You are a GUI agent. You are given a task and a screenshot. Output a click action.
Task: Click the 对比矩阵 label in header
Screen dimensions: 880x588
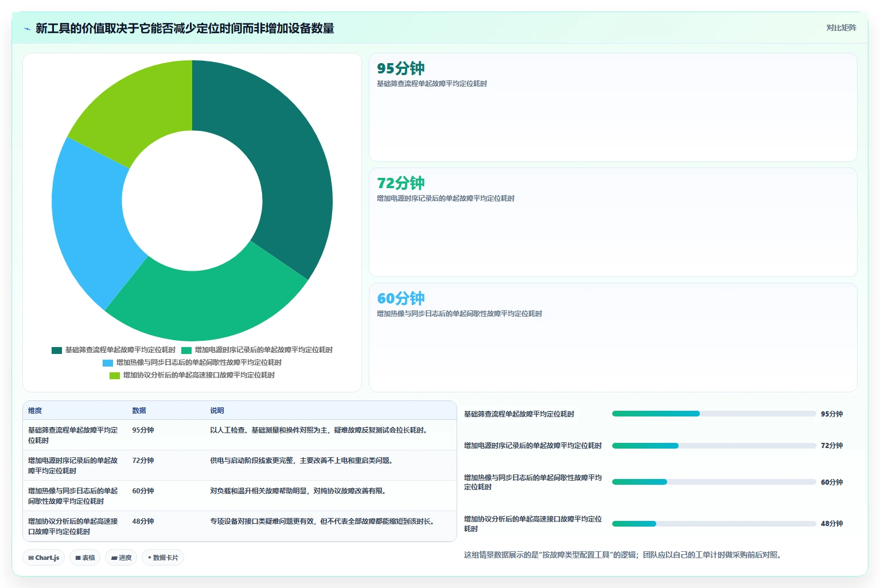841,28
